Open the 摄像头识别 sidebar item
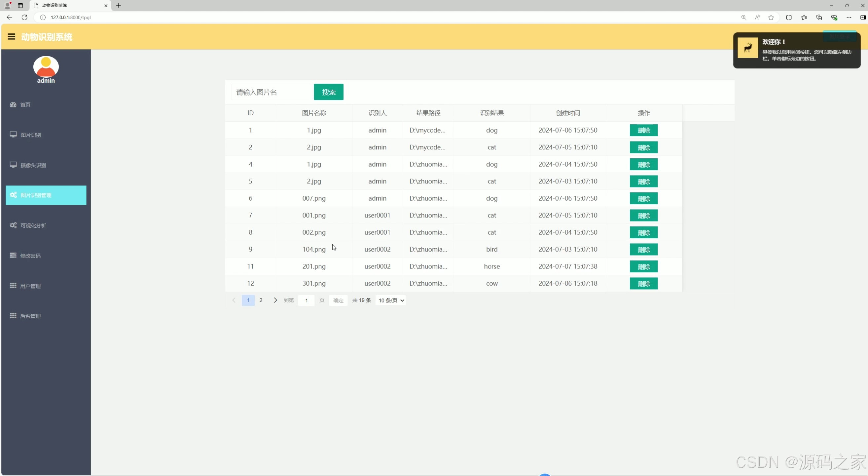The width and height of the screenshot is (868, 476). coord(33,165)
